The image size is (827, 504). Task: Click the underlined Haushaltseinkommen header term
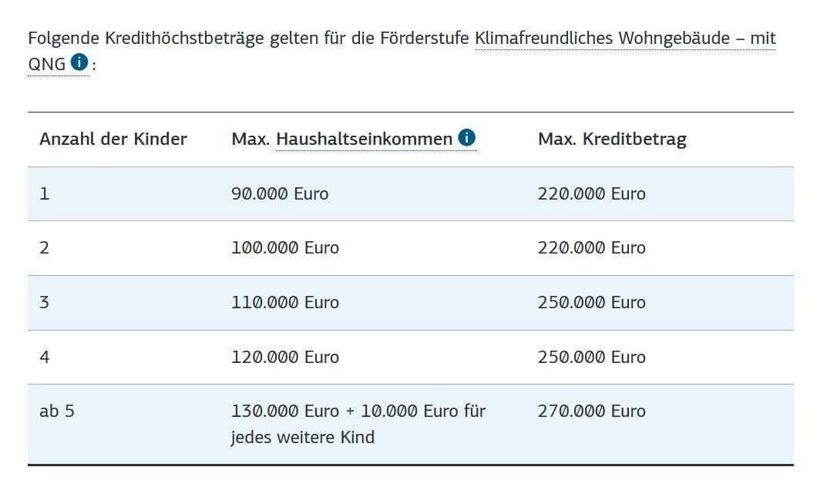pyautogui.click(x=364, y=139)
